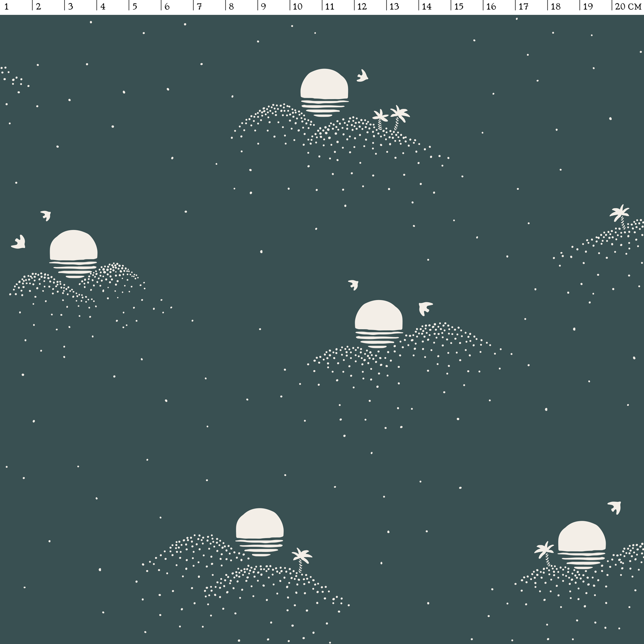Image resolution: width=644 pixels, height=644 pixels.
Task: Click the ruler mark labeled 12
Action: (362, 7)
